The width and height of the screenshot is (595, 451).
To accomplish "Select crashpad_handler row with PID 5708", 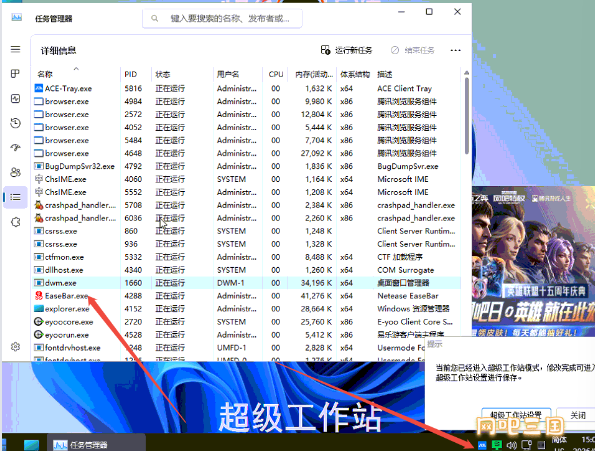I will [x=247, y=205].
